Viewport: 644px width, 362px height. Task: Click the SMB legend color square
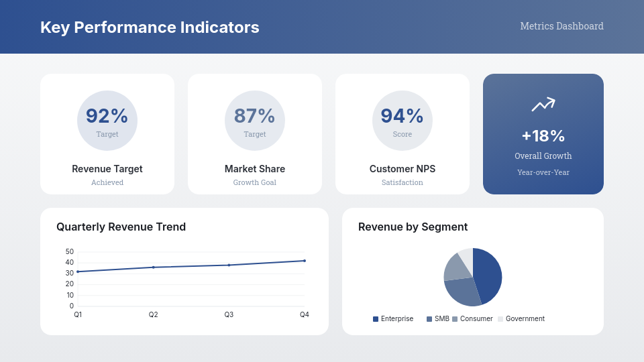tap(429, 319)
